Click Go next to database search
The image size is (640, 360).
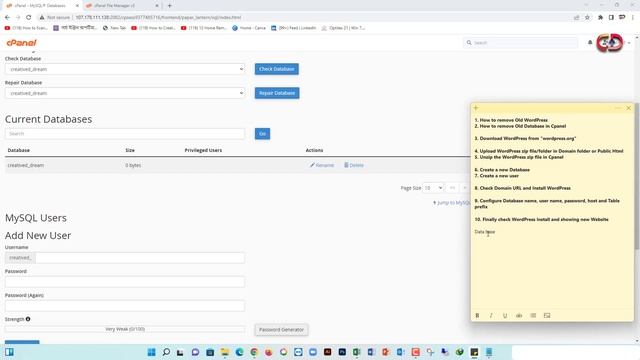click(262, 133)
